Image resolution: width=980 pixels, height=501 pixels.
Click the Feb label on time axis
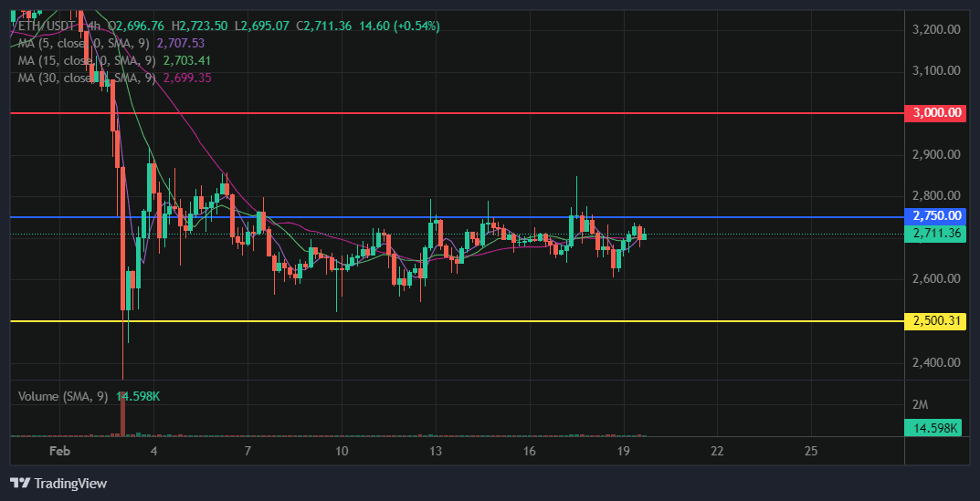coord(60,451)
